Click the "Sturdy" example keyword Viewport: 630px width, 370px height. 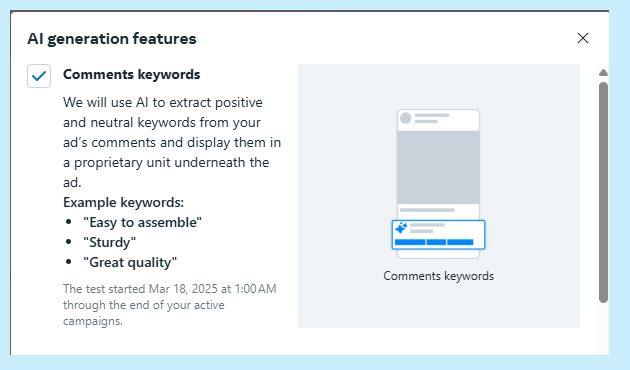pyautogui.click(x=109, y=242)
